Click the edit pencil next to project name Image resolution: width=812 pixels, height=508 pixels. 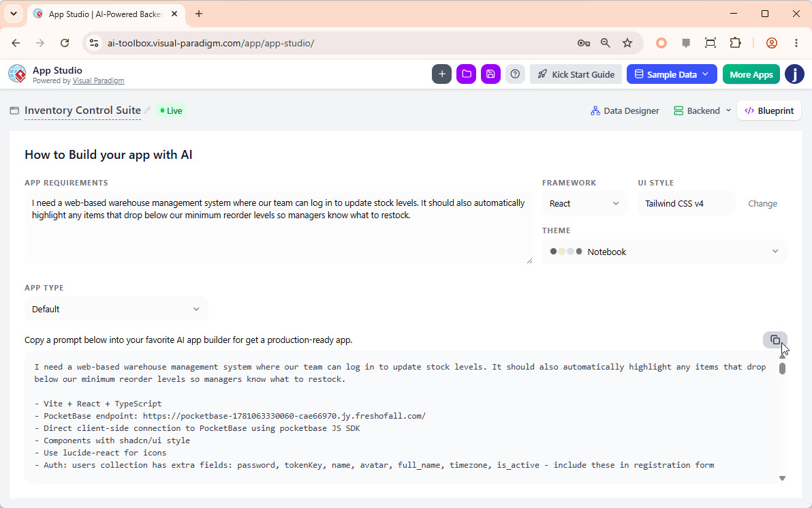[148, 110]
